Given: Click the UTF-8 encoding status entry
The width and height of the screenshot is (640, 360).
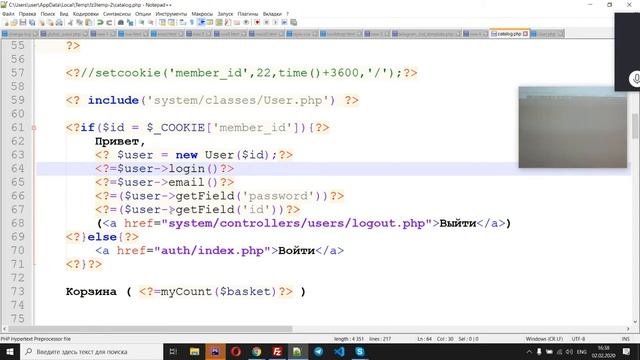Looking at the screenshot, I should 578,339.
